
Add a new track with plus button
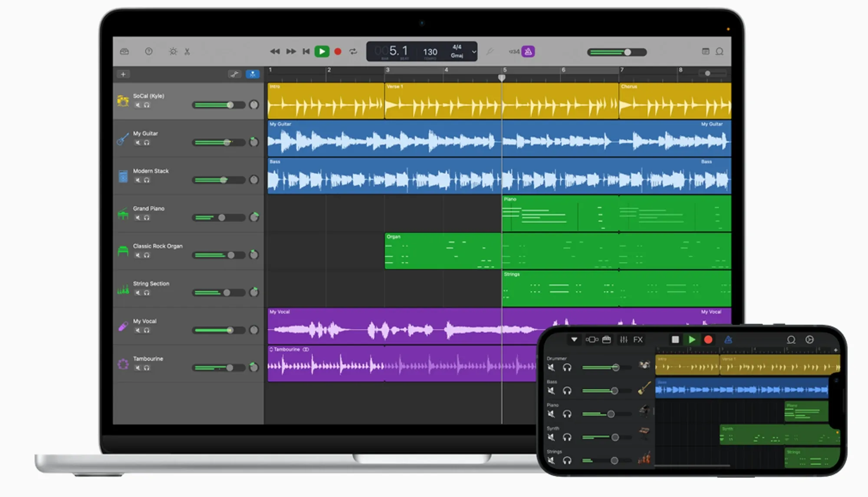[123, 74]
